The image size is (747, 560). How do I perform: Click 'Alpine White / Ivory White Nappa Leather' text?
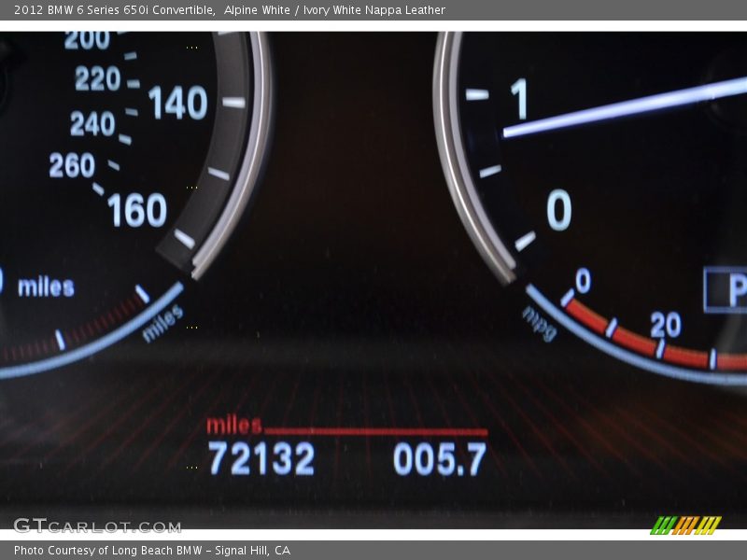click(x=334, y=10)
